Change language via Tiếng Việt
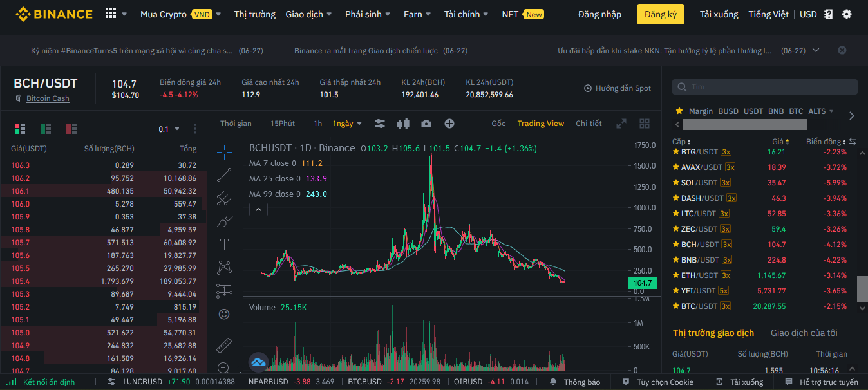 click(768, 14)
